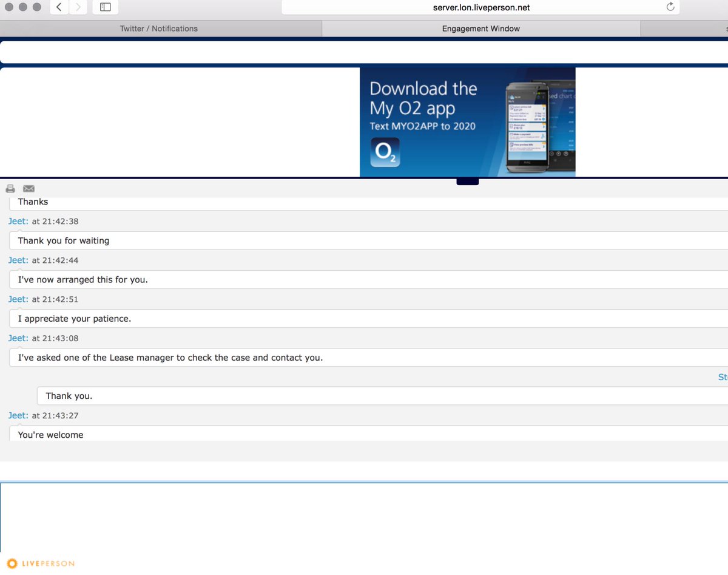Click the green macOS zoom window button
The height and width of the screenshot is (575, 728).
click(36, 7)
